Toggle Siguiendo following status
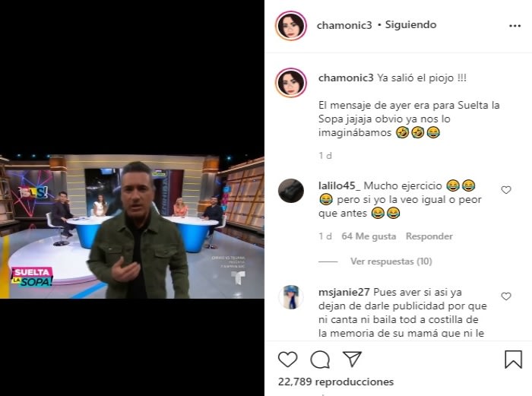Screen dimensions: 532x396 click(x=410, y=25)
